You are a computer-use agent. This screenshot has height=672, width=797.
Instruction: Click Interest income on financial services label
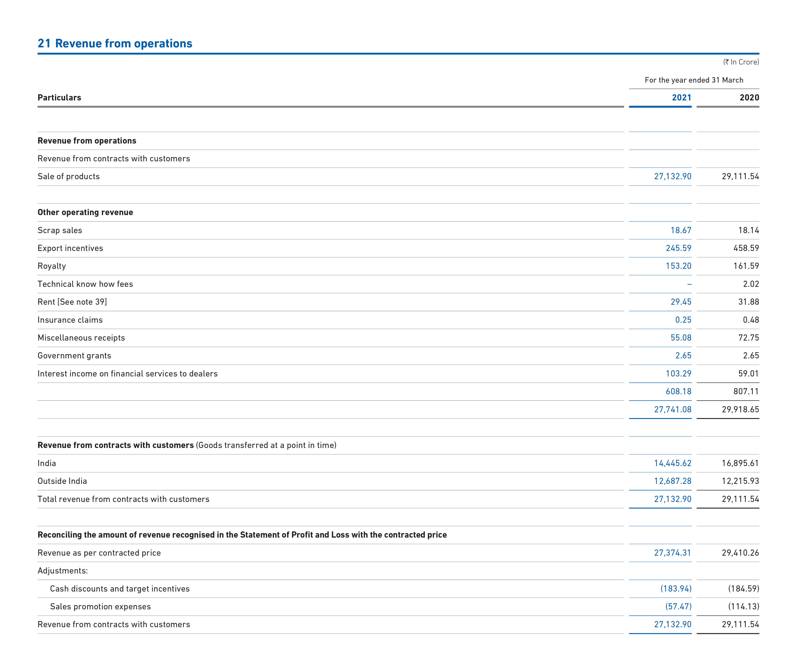coord(128,373)
